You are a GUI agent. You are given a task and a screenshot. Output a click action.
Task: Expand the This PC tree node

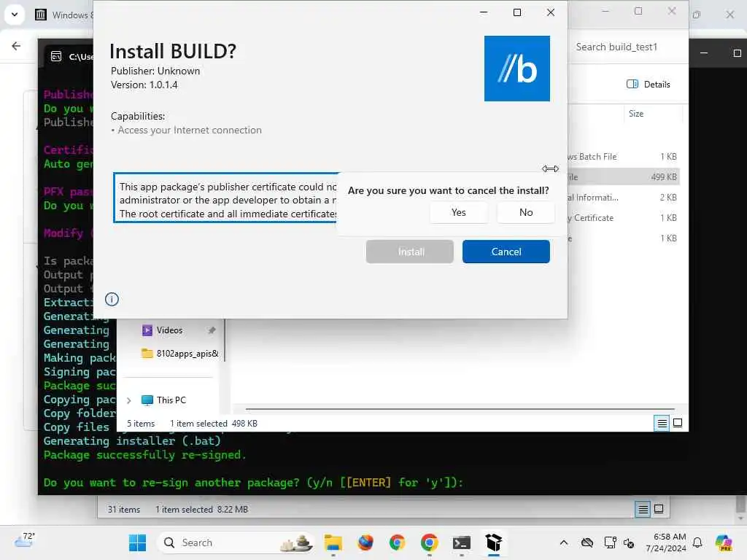point(128,400)
